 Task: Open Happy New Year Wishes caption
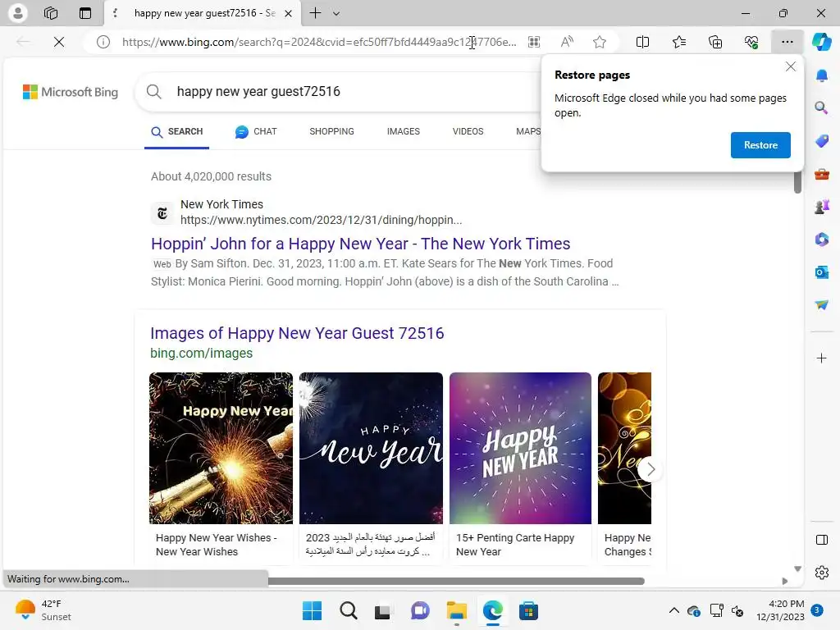click(217, 545)
